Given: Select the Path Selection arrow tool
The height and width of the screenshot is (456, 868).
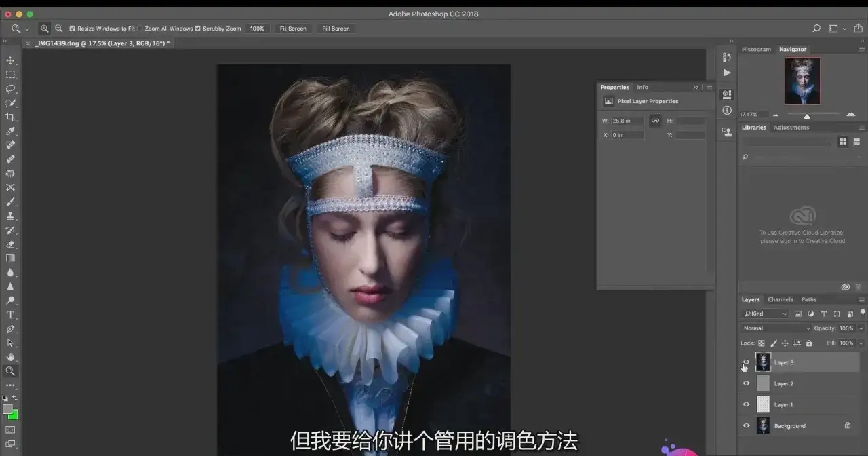Looking at the screenshot, I should (x=10, y=343).
